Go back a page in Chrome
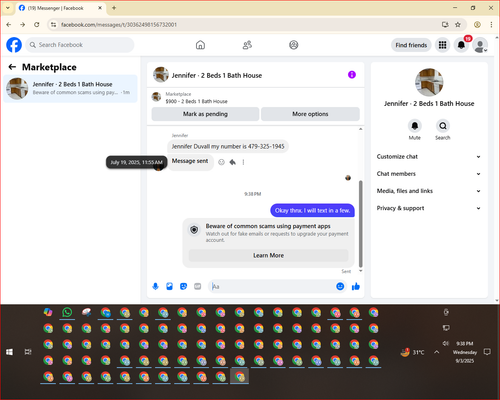The width and height of the screenshot is (500, 400). pos(9,24)
